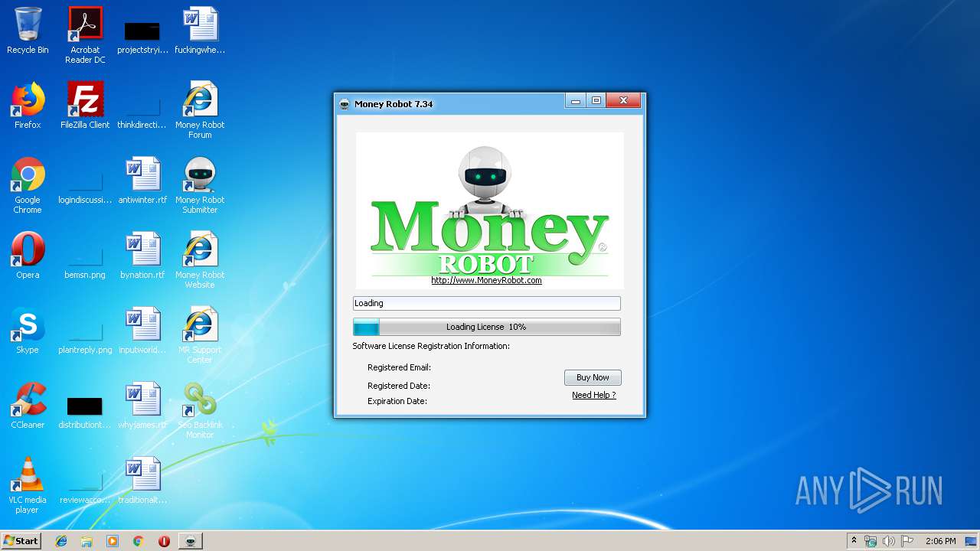The height and width of the screenshot is (551, 980).
Task: Open VLC media player shortcut
Action: 28,485
